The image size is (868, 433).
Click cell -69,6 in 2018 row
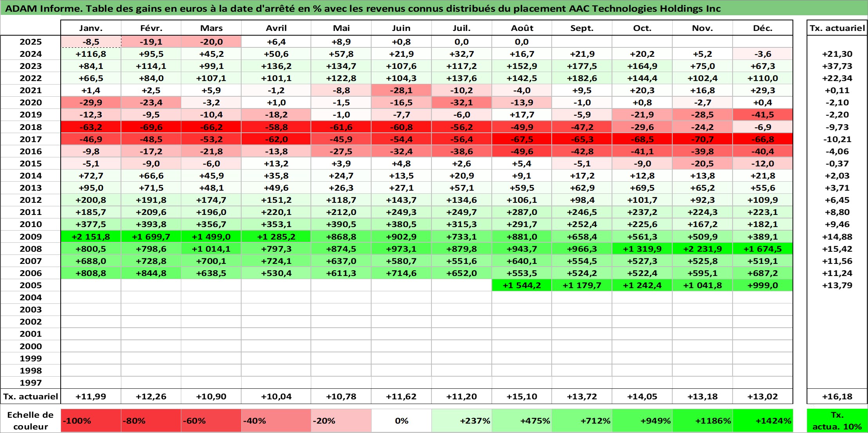tap(151, 127)
